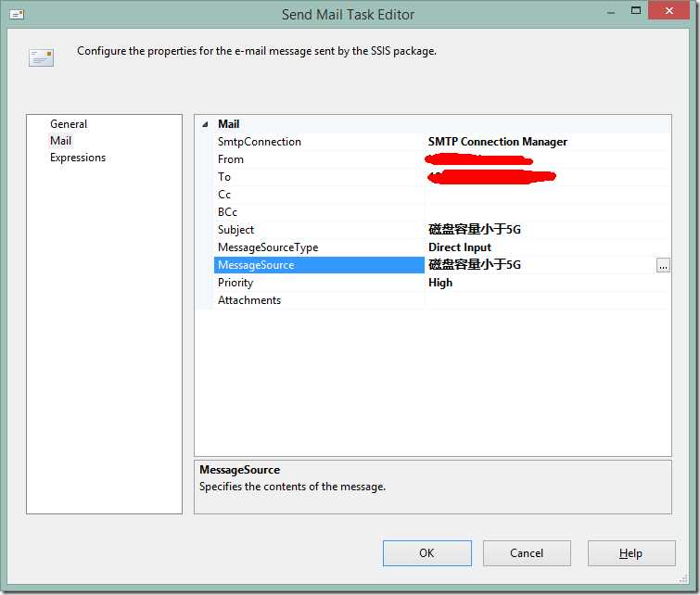This screenshot has height=595, width=700.
Task: Open Help for this dialog
Action: click(630, 553)
